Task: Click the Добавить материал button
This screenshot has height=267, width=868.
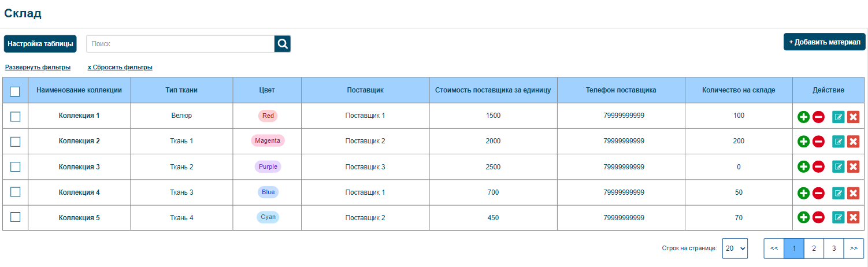Action: click(825, 42)
